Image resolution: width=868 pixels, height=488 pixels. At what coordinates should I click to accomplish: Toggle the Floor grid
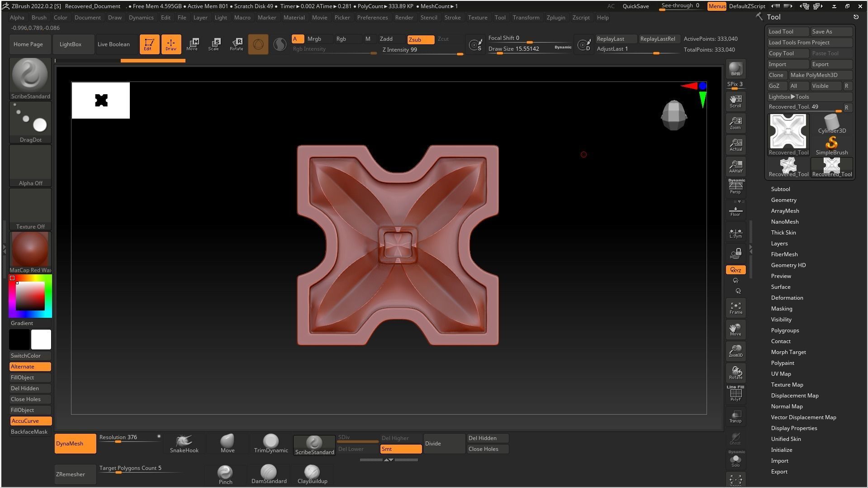735,211
